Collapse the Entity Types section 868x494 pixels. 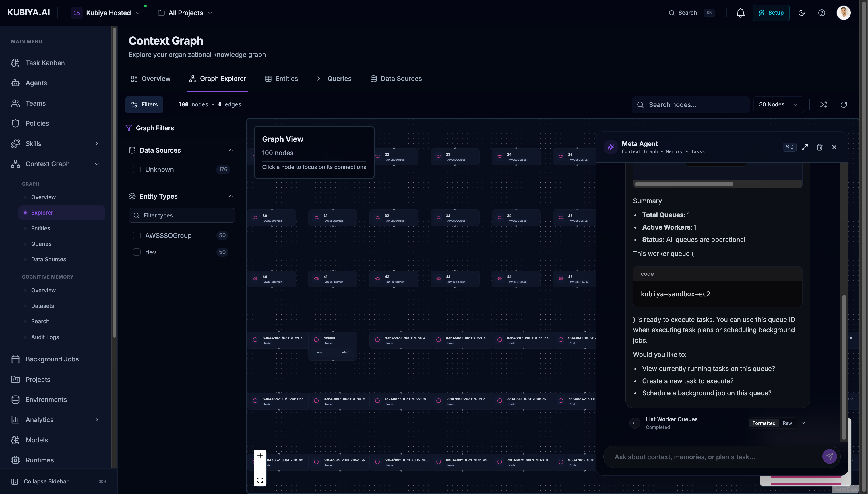click(x=231, y=196)
